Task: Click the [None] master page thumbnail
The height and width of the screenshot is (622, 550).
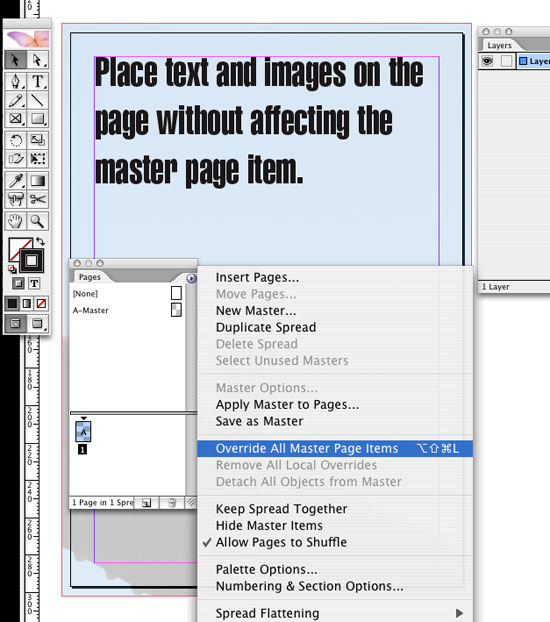Action: coord(176,293)
